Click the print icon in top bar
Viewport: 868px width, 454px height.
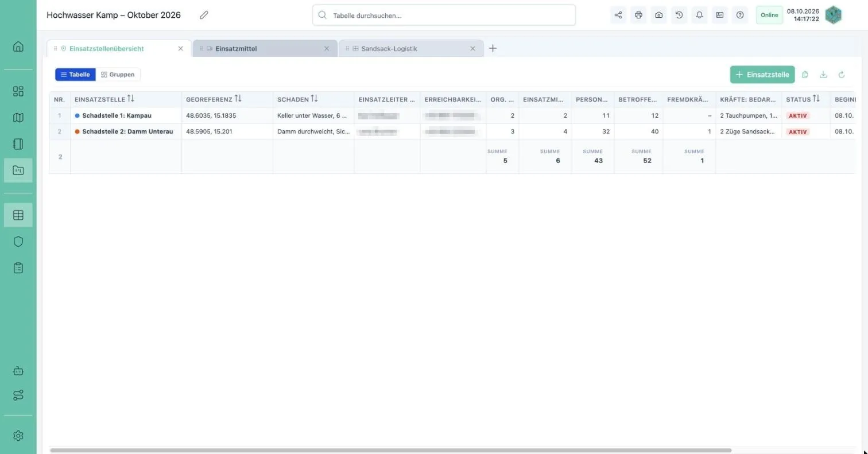(x=638, y=15)
